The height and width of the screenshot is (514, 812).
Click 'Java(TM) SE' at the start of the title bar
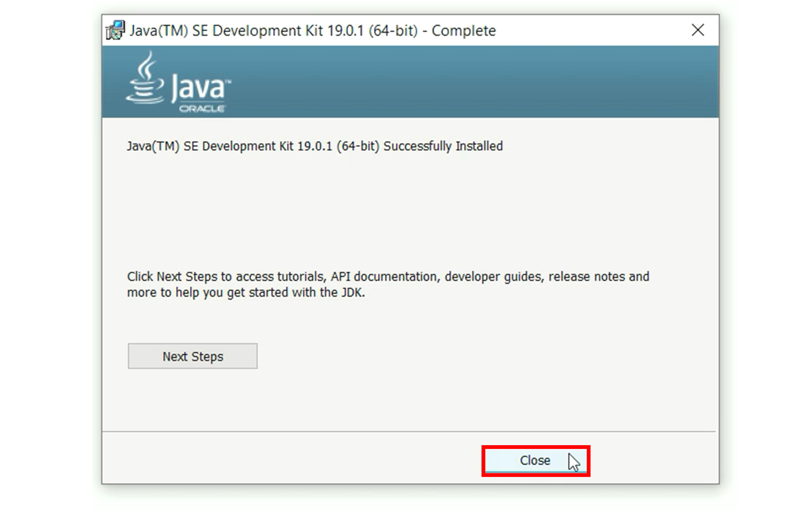169,31
